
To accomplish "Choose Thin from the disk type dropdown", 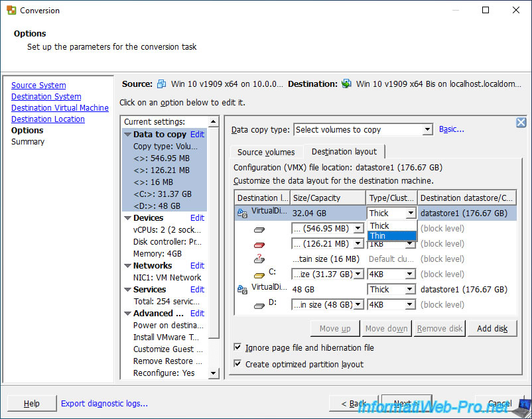I will pos(378,236).
